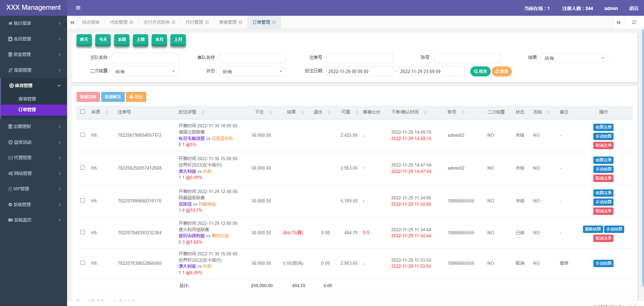
Task: Click the green 搜索 search button
Action: pyautogui.click(x=480, y=71)
